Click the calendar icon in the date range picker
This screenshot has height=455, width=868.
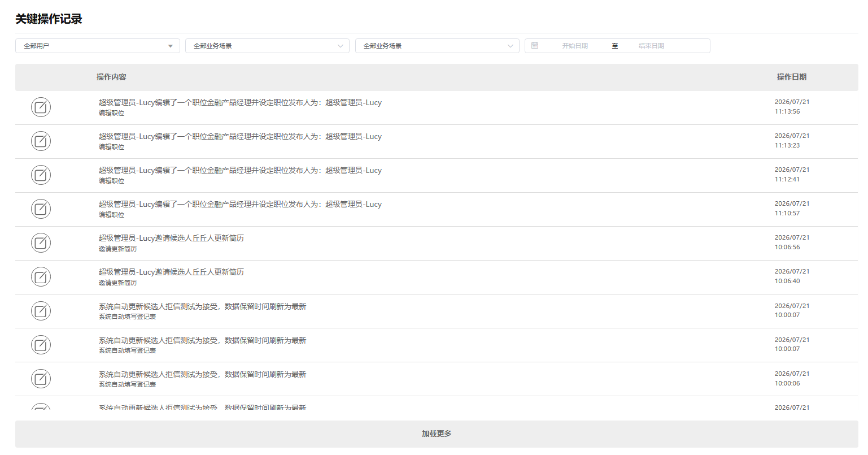[x=535, y=46]
